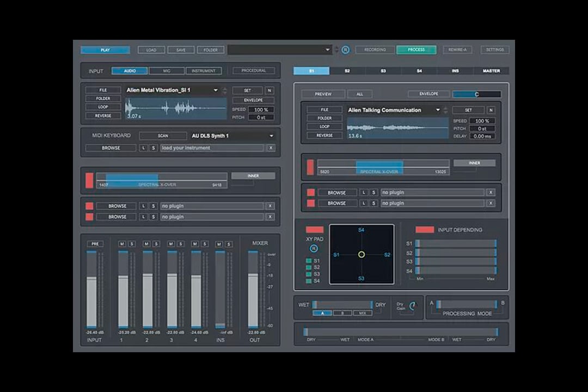
Task: Click the LOAD button
Action: click(x=151, y=50)
